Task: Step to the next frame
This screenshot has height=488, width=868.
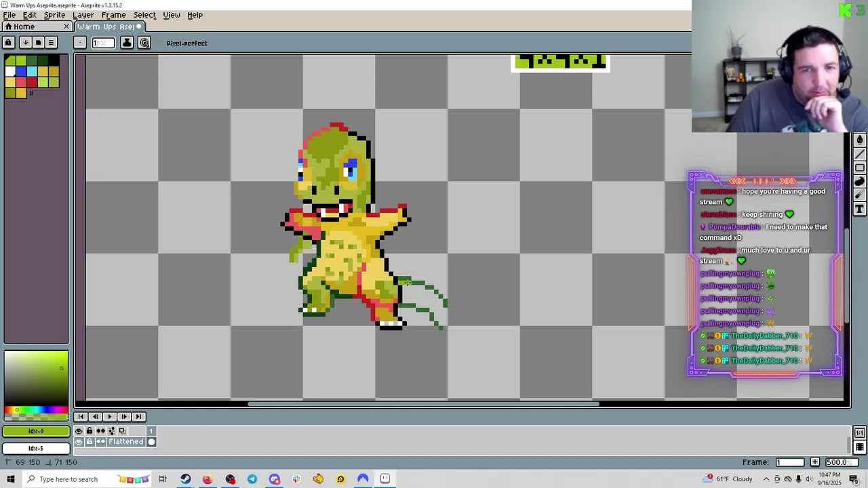Action: click(x=123, y=417)
